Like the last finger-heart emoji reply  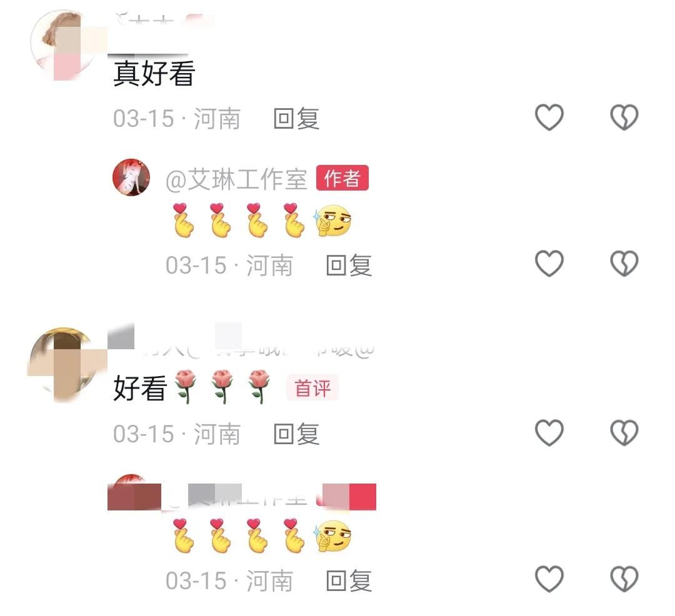click(549, 579)
